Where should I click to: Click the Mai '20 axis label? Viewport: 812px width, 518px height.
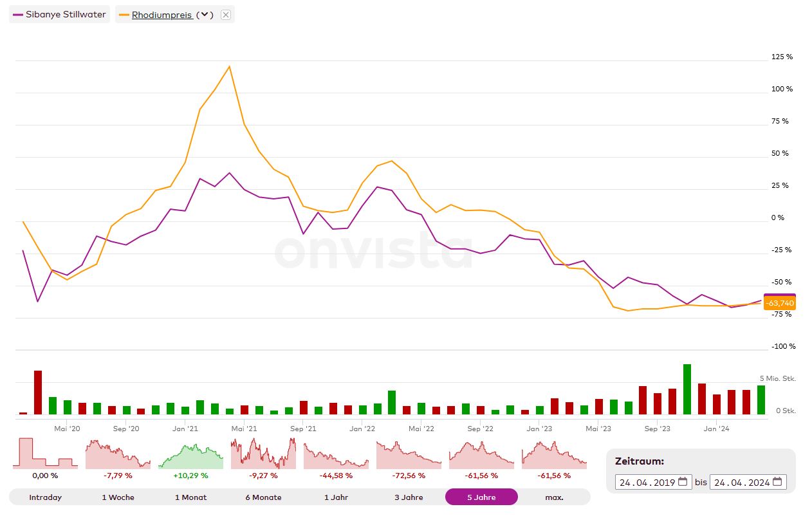[x=67, y=428]
